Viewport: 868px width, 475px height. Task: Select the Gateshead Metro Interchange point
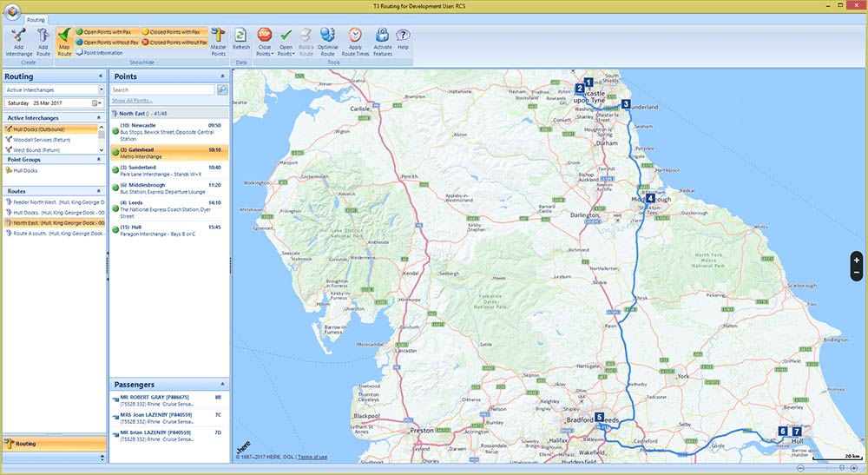click(169, 153)
